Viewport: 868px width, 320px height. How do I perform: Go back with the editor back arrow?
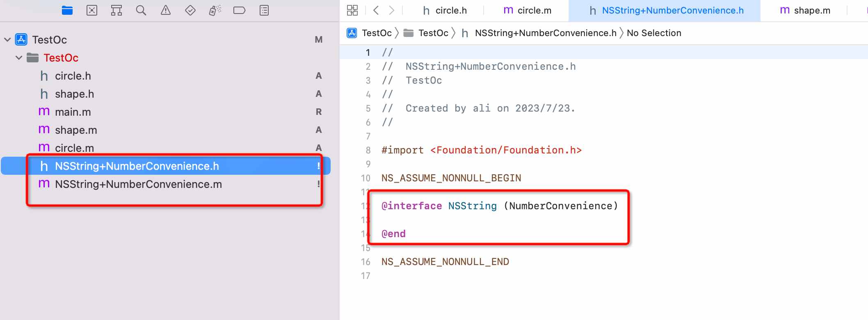376,10
